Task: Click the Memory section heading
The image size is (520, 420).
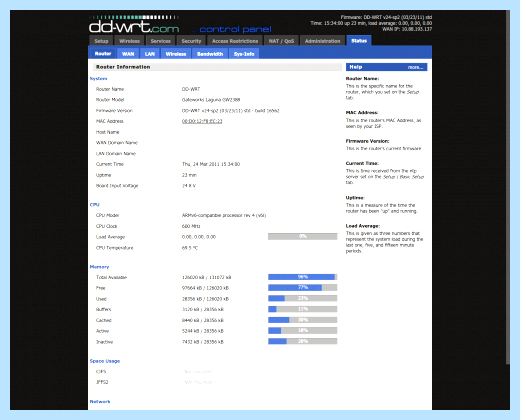Action: pyautogui.click(x=99, y=267)
